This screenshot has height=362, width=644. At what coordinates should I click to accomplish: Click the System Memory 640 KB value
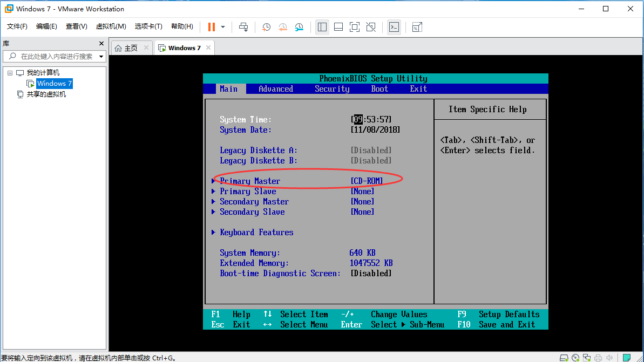[x=362, y=253]
